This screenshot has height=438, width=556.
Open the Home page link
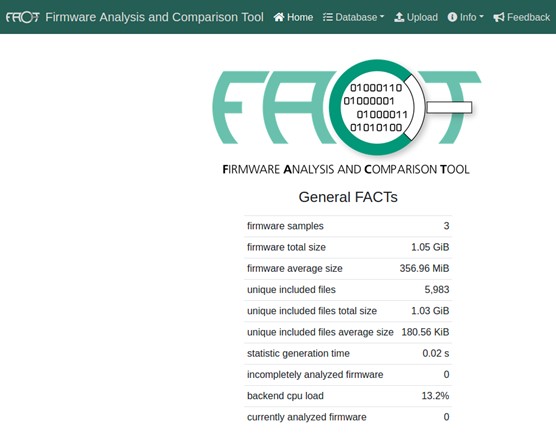[x=293, y=17]
